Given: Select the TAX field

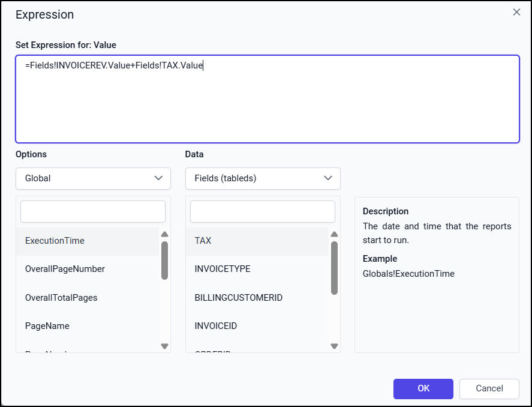Looking at the screenshot, I should click(203, 241).
